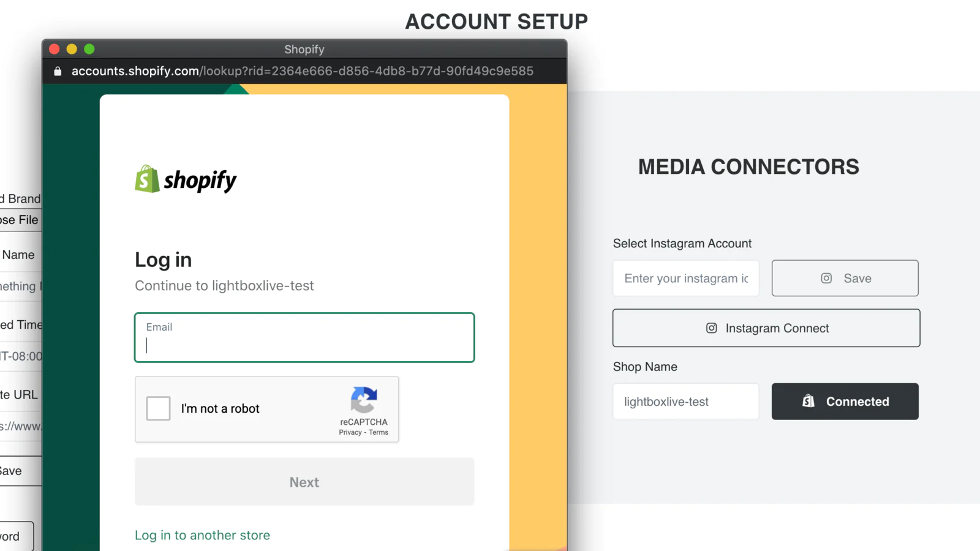Click the Shopify bag icon in Connected button

pos(809,401)
